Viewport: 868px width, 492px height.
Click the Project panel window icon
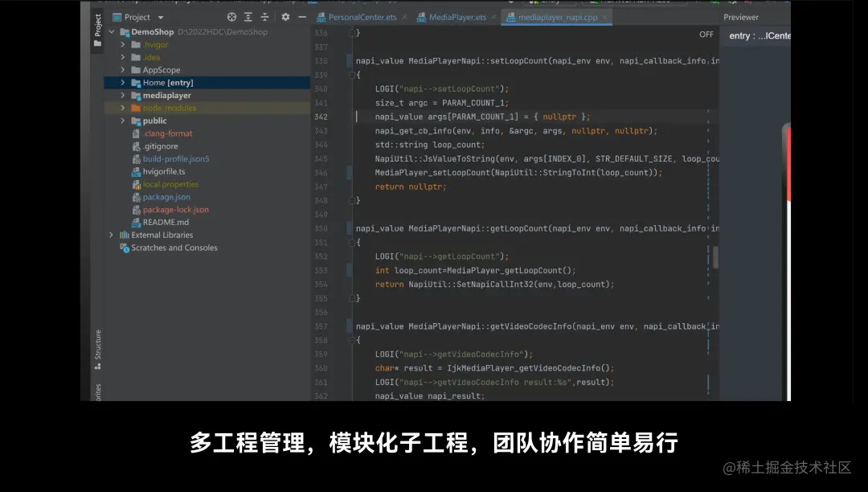click(117, 17)
